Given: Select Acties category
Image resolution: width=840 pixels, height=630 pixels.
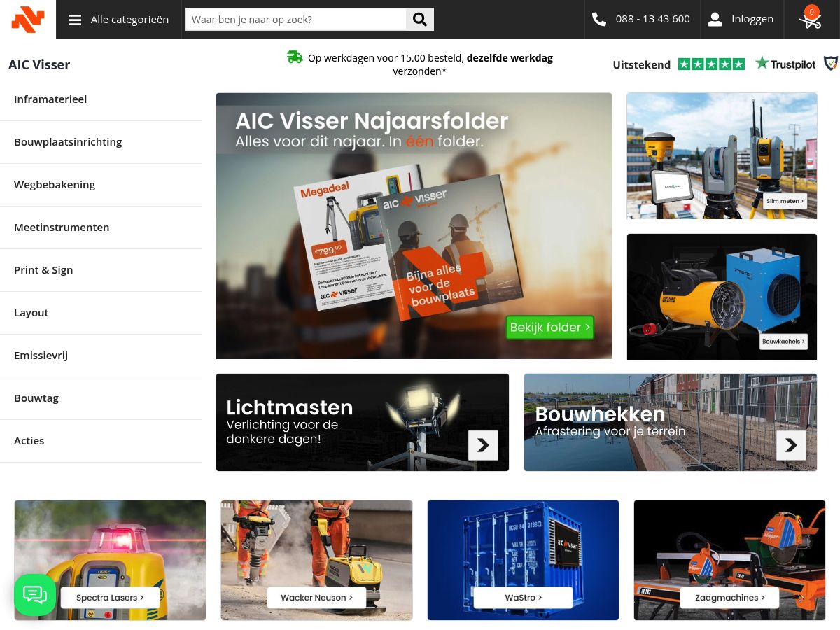Looking at the screenshot, I should point(101,441).
